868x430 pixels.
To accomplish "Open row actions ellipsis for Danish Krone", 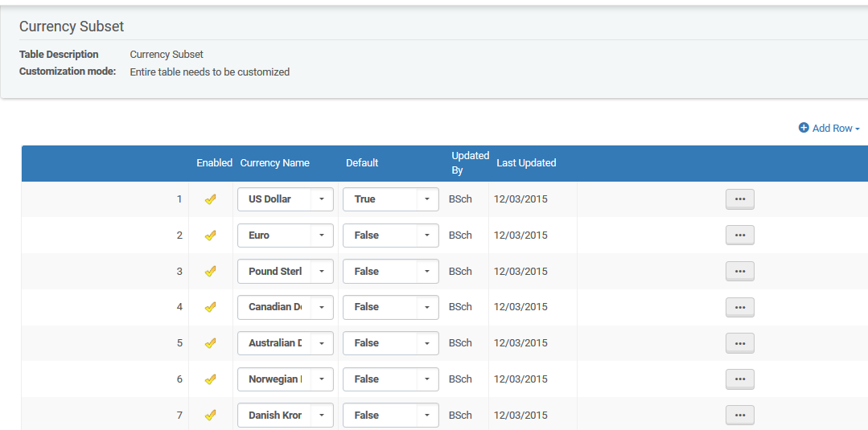I will (x=739, y=416).
